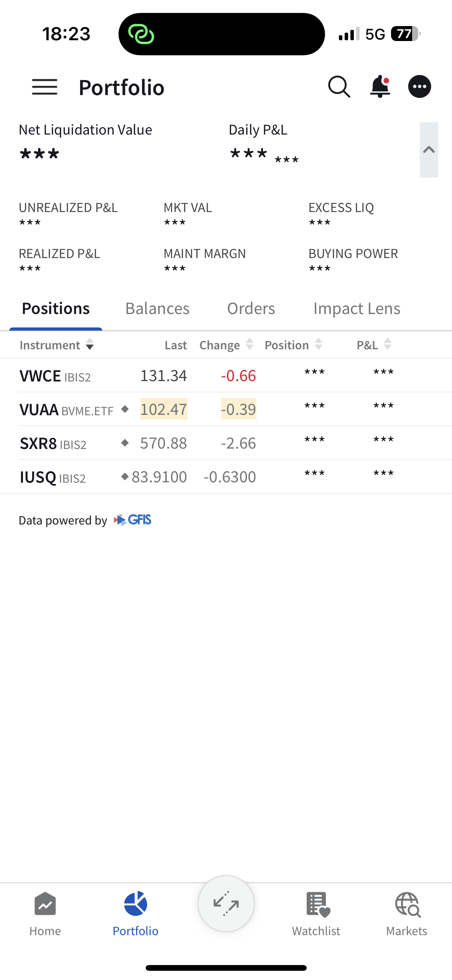
Task: Sort positions by P&L column
Action: [374, 345]
